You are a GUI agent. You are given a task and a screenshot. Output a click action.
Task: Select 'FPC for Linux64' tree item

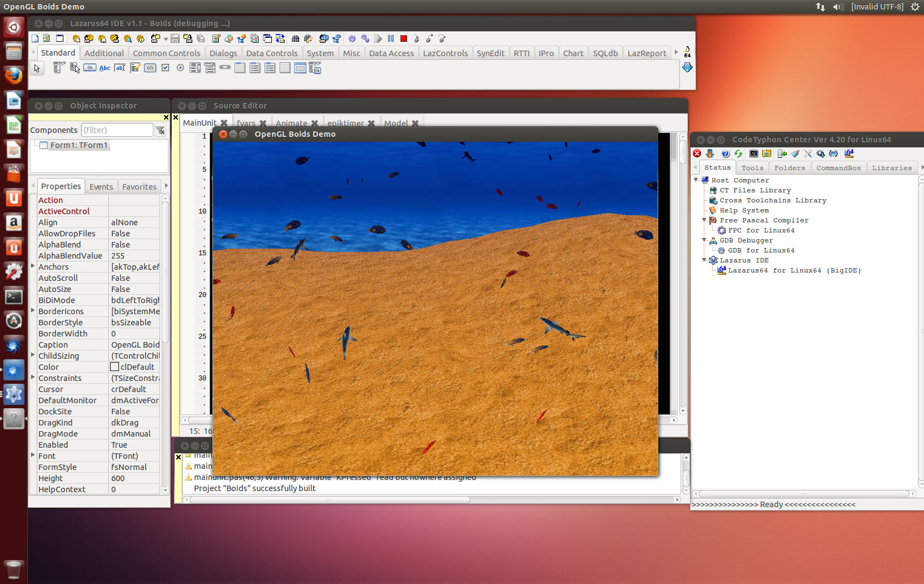[761, 230]
